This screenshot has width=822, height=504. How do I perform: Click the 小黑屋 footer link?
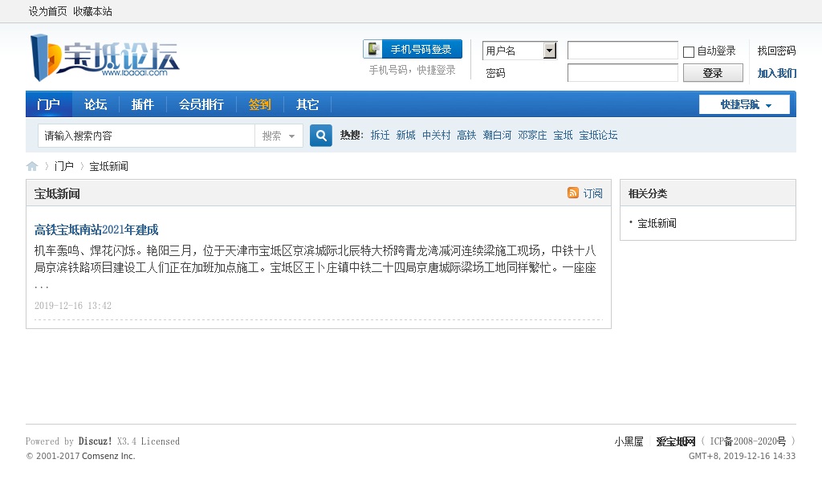pyautogui.click(x=629, y=441)
